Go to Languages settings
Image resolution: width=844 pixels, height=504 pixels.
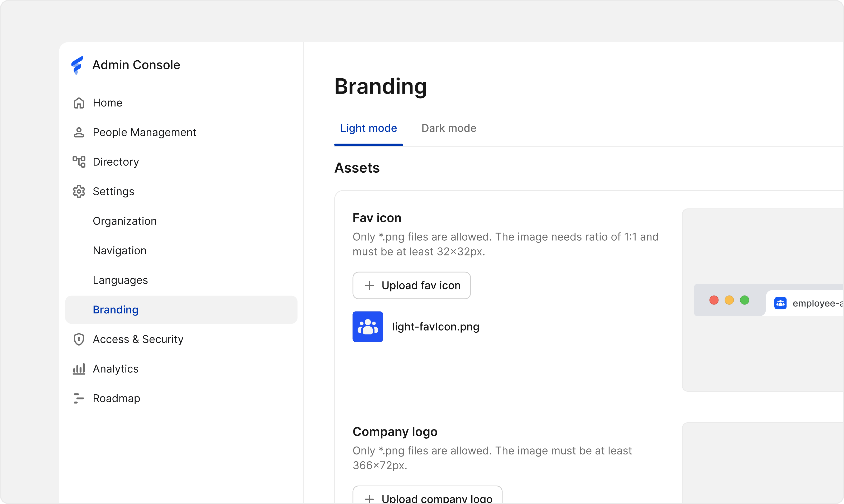181,280
